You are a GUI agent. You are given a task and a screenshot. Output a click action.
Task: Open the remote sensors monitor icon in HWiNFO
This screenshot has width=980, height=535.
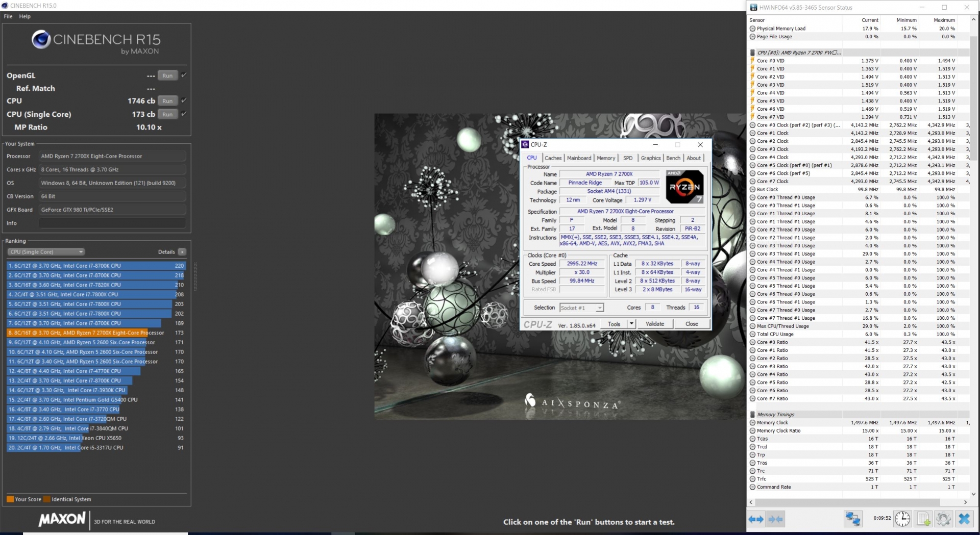pyautogui.click(x=853, y=519)
